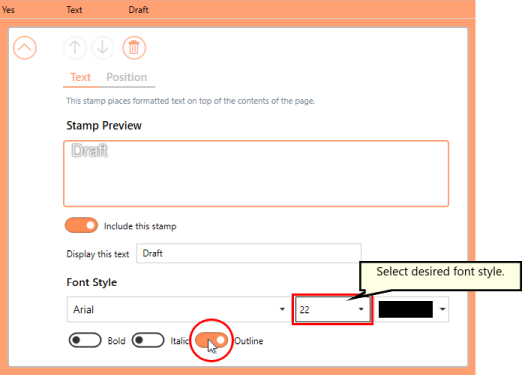Open the Position tab
Image resolution: width=522 pixels, height=375 pixels.
pos(127,77)
